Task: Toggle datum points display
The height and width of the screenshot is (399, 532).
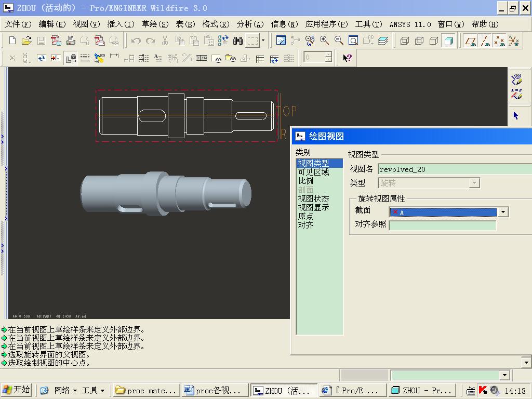Action: (x=499, y=41)
